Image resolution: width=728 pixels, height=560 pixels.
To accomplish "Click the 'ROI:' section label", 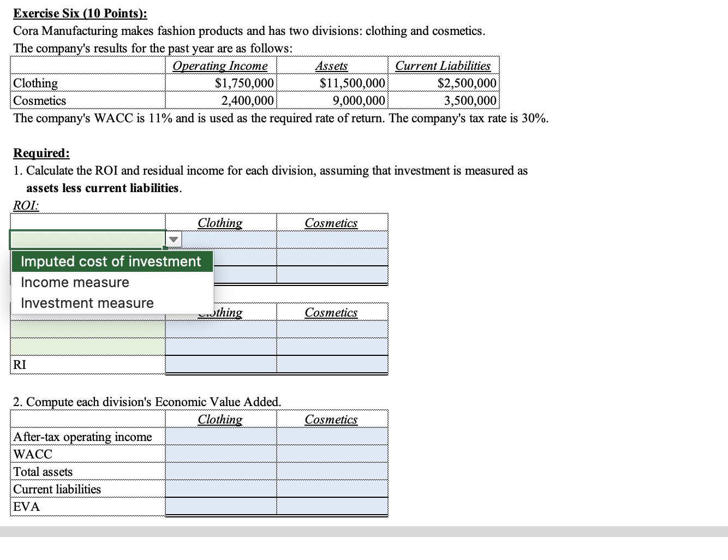I will [x=26, y=205].
